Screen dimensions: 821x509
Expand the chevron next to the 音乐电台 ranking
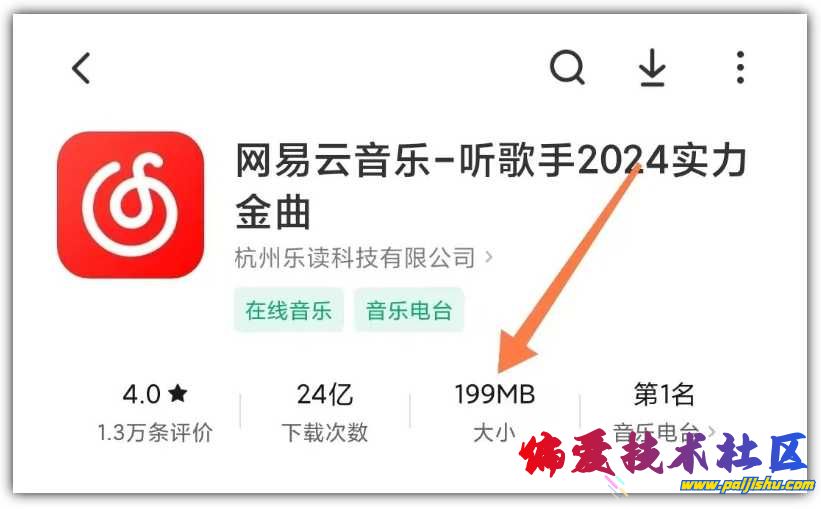[712, 432]
